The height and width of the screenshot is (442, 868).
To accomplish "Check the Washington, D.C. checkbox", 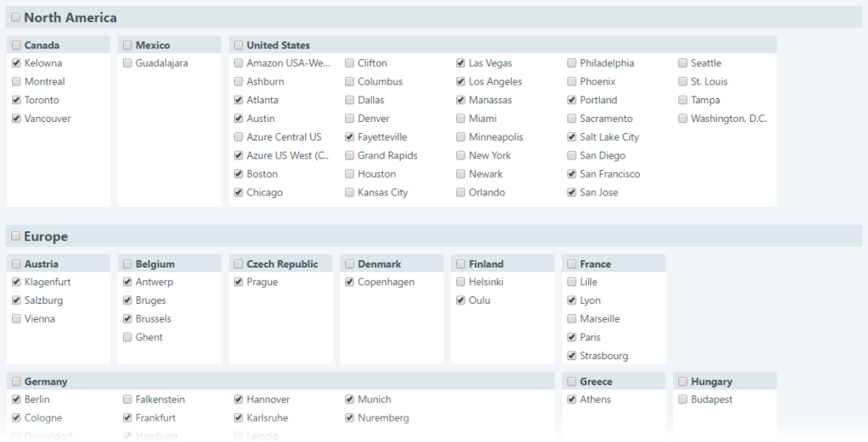I will 683,119.
